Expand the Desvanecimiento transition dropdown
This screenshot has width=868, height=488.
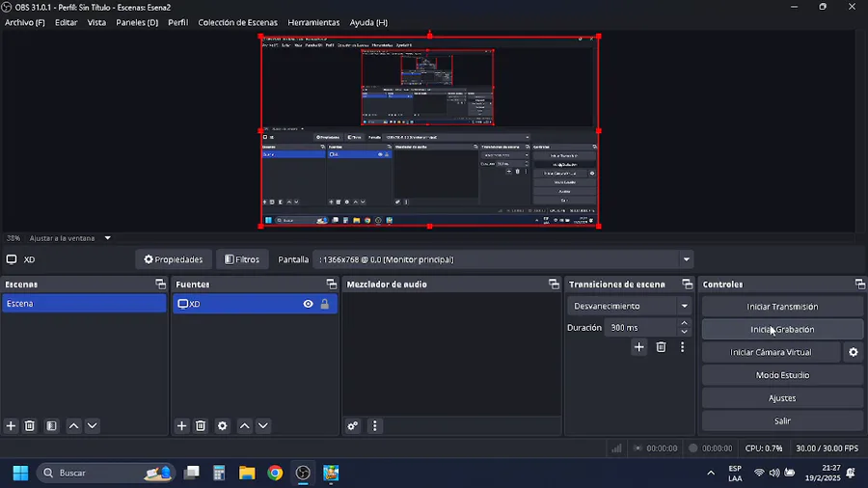coord(685,306)
